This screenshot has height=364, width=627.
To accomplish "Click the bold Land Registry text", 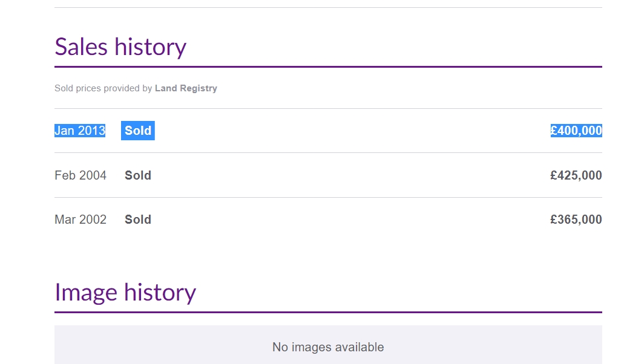I will click(x=186, y=88).
